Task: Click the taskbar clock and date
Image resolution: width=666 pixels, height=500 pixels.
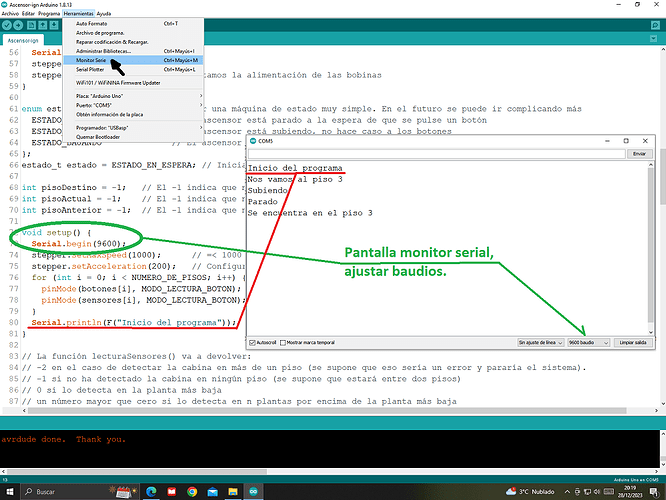Action: click(630, 492)
